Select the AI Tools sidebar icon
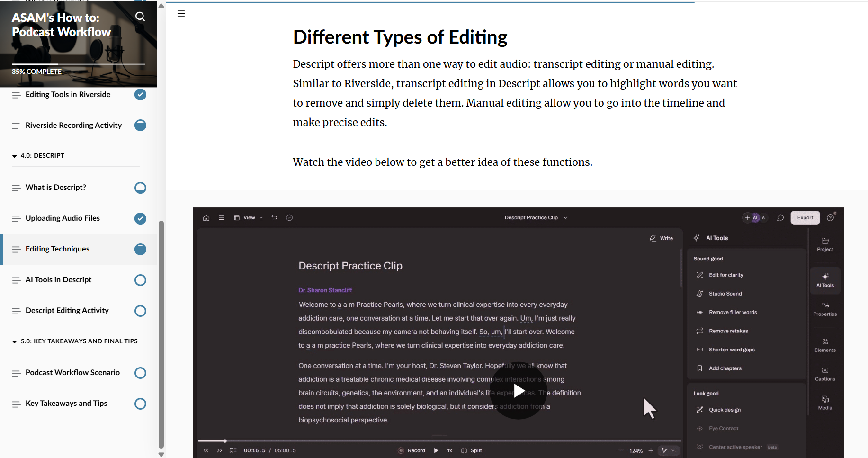This screenshot has width=868, height=458. pos(825,280)
